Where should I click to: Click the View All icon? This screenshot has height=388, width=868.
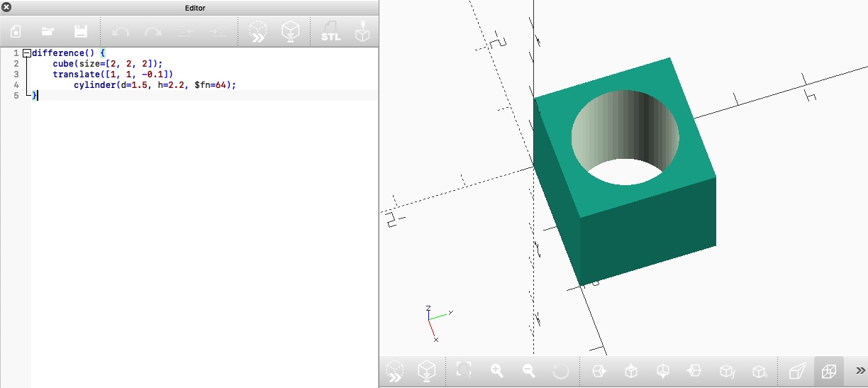point(464,370)
